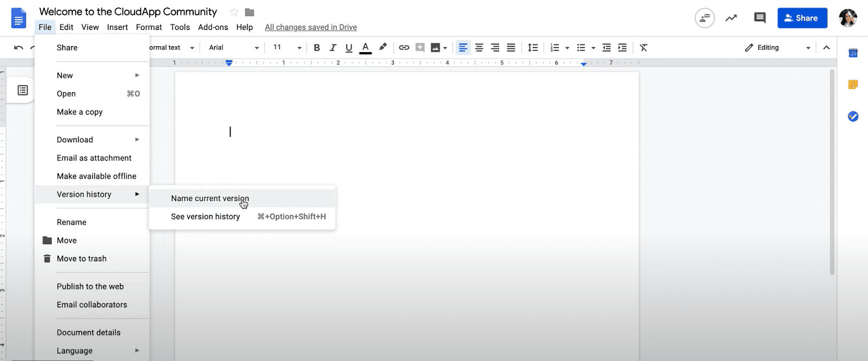Choose Email as attachment
This screenshot has height=361, width=868.
[92, 158]
